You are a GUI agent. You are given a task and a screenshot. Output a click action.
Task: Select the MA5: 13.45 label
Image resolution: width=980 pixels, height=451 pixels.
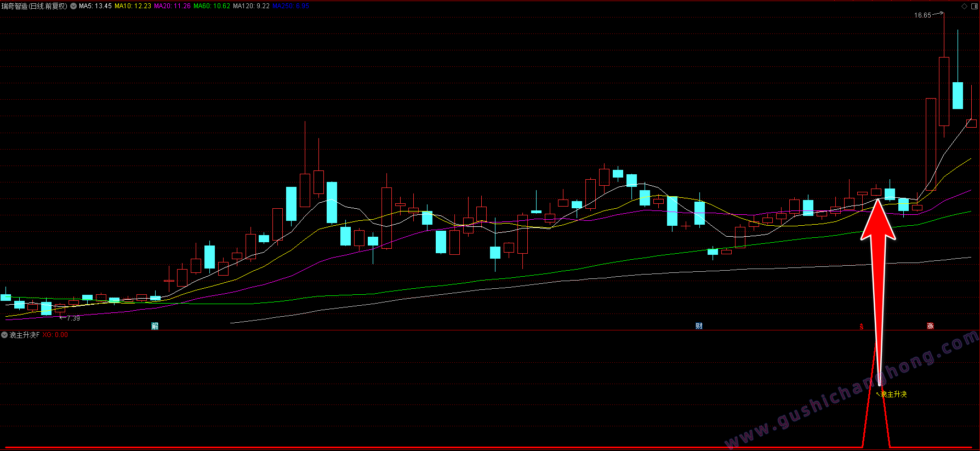tap(95, 6)
